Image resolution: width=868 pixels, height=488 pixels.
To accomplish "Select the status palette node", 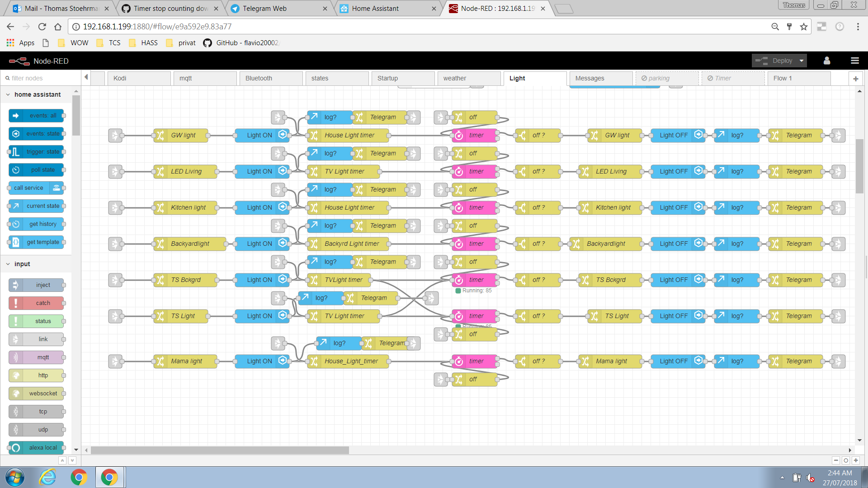I will 36,321.
